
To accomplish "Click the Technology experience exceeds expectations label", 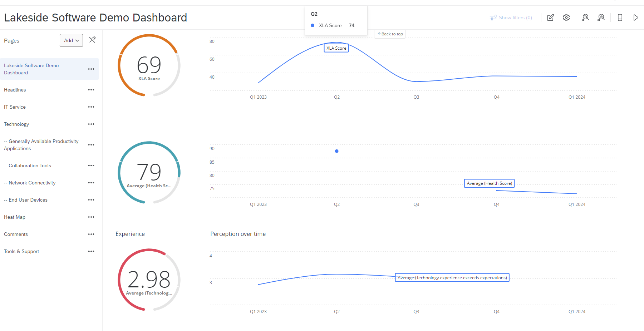I will (x=452, y=278).
